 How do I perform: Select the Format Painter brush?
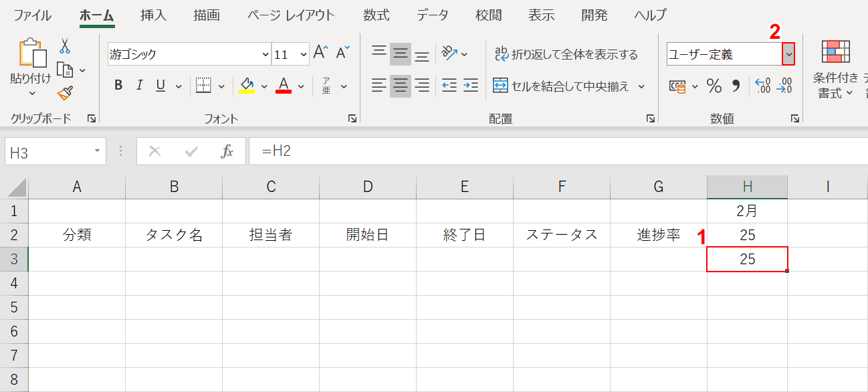point(65,93)
